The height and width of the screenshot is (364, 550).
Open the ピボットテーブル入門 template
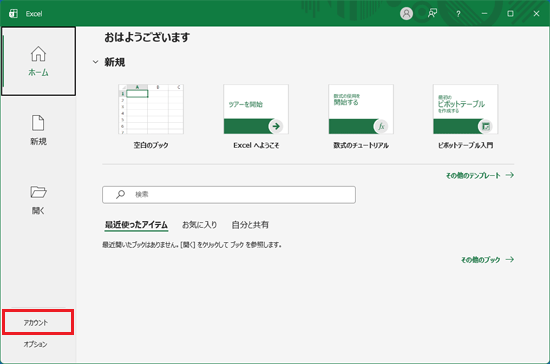click(465, 109)
